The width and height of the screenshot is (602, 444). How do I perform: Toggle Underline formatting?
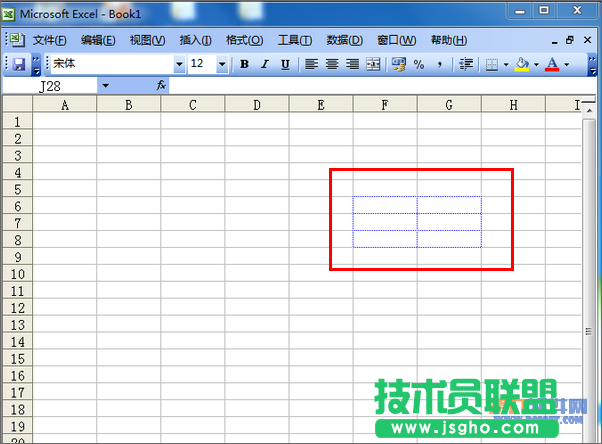pyautogui.click(x=285, y=64)
